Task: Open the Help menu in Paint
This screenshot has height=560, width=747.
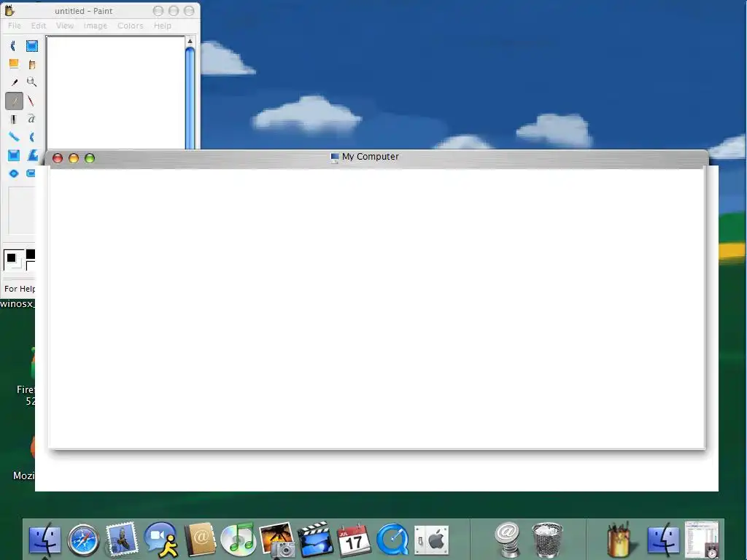Action: click(x=163, y=26)
